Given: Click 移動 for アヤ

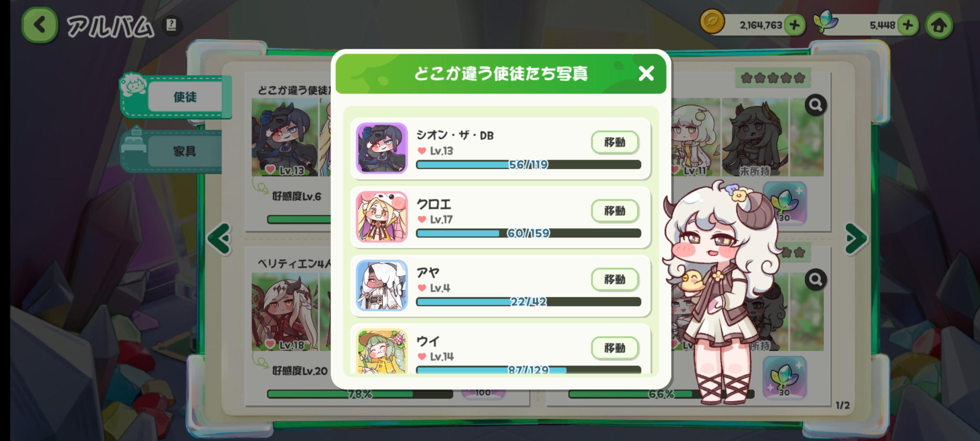Looking at the screenshot, I should (x=615, y=280).
